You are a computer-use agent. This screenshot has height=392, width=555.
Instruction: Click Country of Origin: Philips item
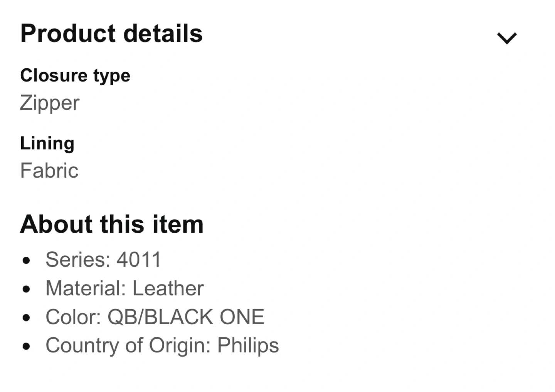pyautogui.click(x=162, y=345)
